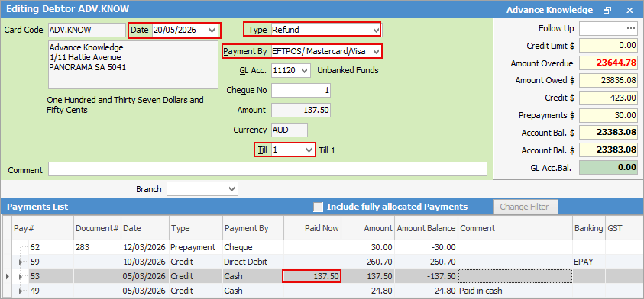Click amount 260.70 in row 59
644x299 pixels.
(367, 262)
